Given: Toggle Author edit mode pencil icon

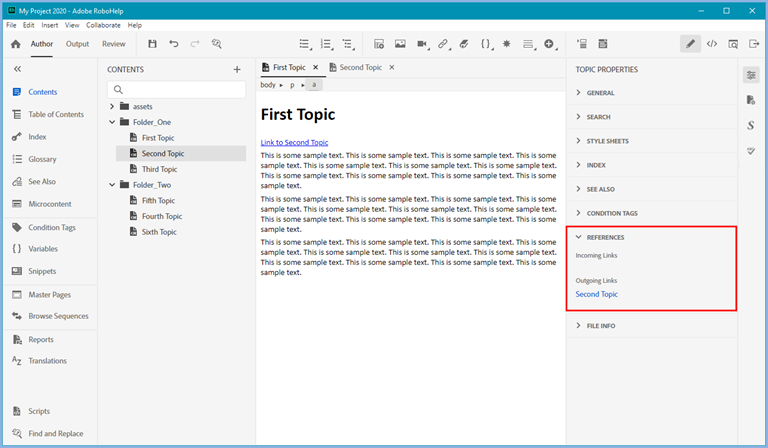Looking at the screenshot, I should pyautogui.click(x=690, y=44).
